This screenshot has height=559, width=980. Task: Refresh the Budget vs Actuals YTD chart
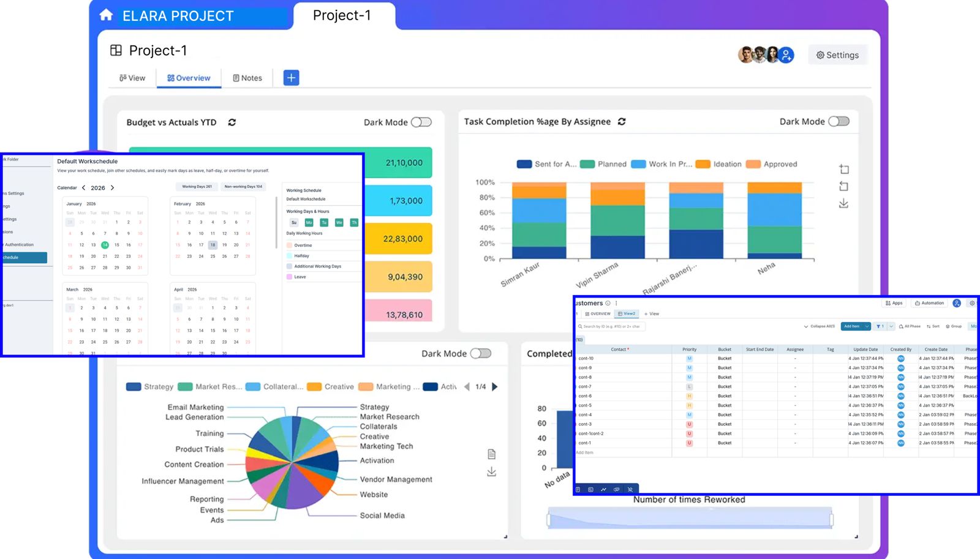232,122
